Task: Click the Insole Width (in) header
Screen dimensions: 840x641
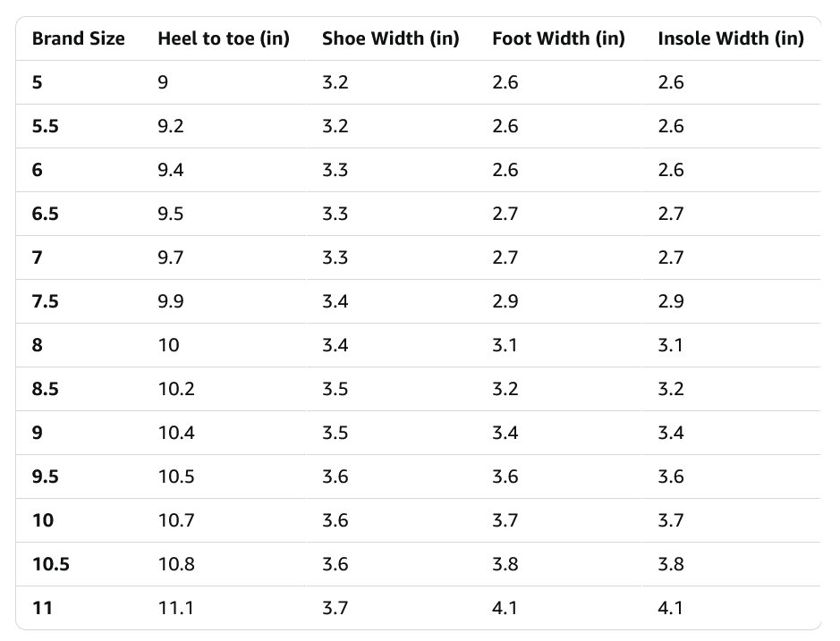Action: tap(730, 38)
